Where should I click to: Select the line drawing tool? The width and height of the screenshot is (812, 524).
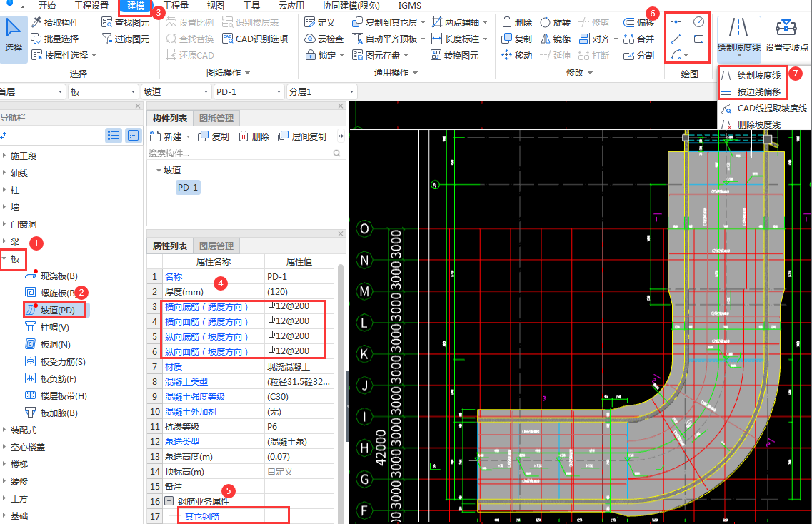pyautogui.click(x=676, y=39)
